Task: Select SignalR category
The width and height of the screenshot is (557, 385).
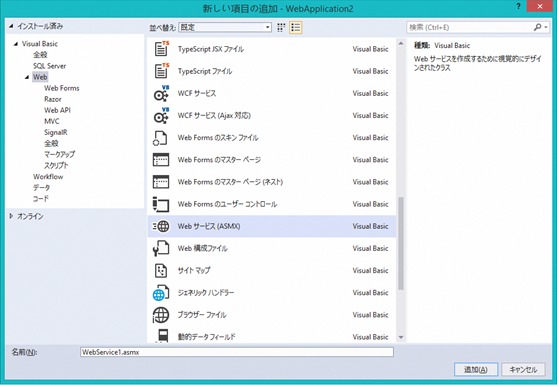Action: click(x=56, y=132)
